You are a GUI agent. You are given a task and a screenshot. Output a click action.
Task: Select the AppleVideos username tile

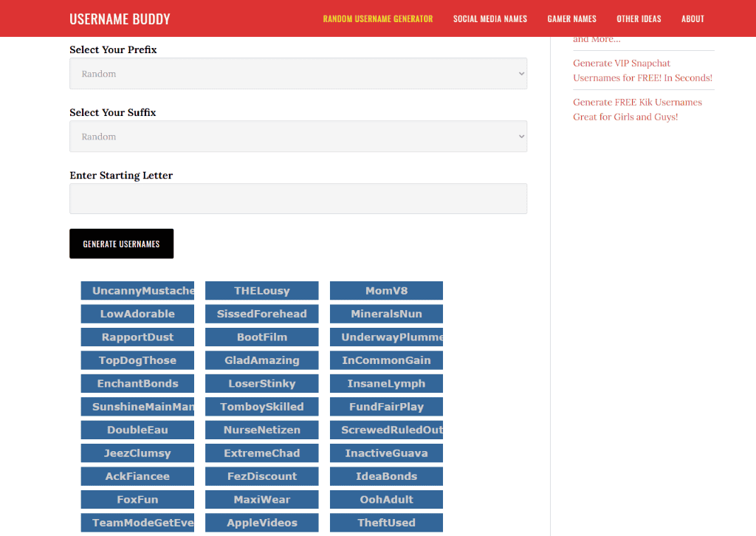click(262, 523)
